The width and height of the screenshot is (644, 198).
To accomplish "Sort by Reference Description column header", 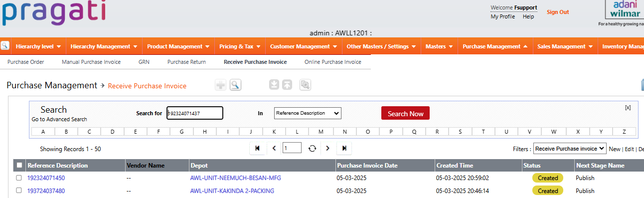I will pyautogui.click(x=57, y=166).
